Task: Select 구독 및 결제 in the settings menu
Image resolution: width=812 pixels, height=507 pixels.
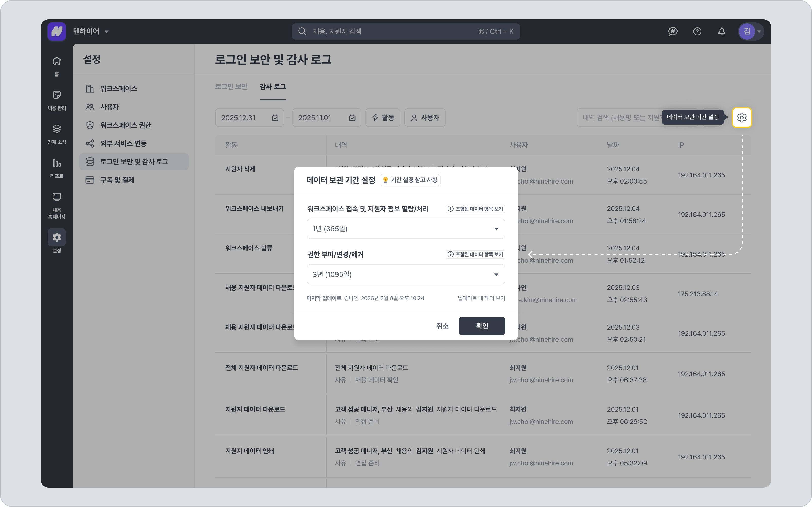Action: (117, 180)
